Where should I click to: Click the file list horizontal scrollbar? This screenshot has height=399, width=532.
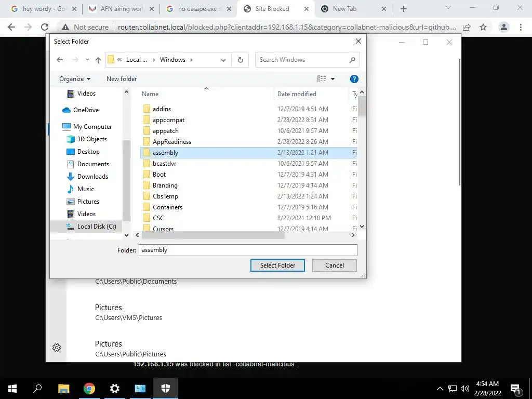point(213,235)
